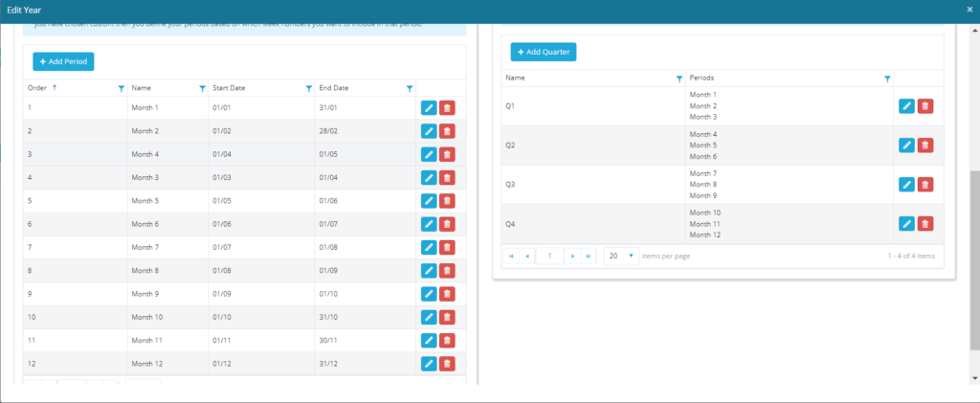The width and height of the screenshot is (980, 403).
Task: Edit the Month 1 period row
Action: pos(428,108)
